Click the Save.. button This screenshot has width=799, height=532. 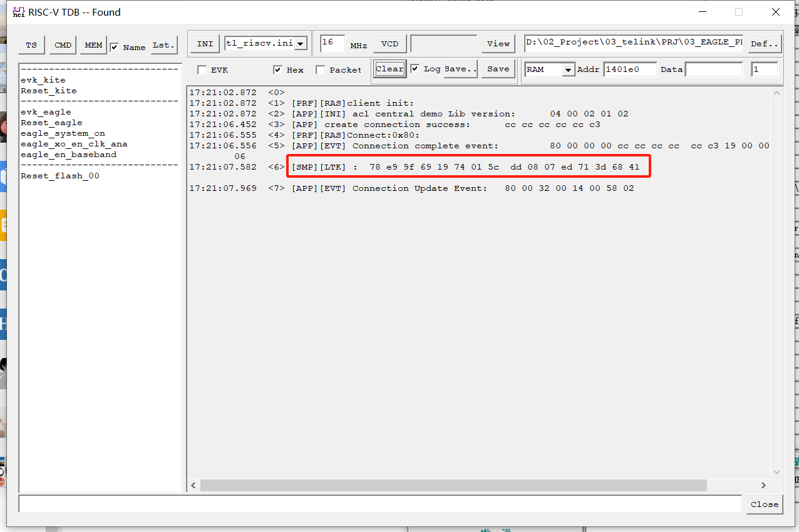(461, 69)
